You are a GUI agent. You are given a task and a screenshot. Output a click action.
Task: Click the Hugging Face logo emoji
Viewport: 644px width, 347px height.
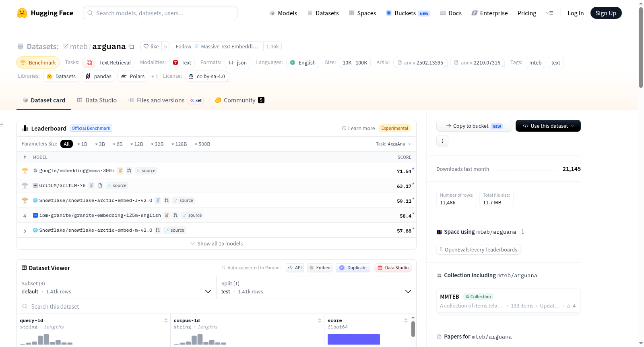[22, 13]
